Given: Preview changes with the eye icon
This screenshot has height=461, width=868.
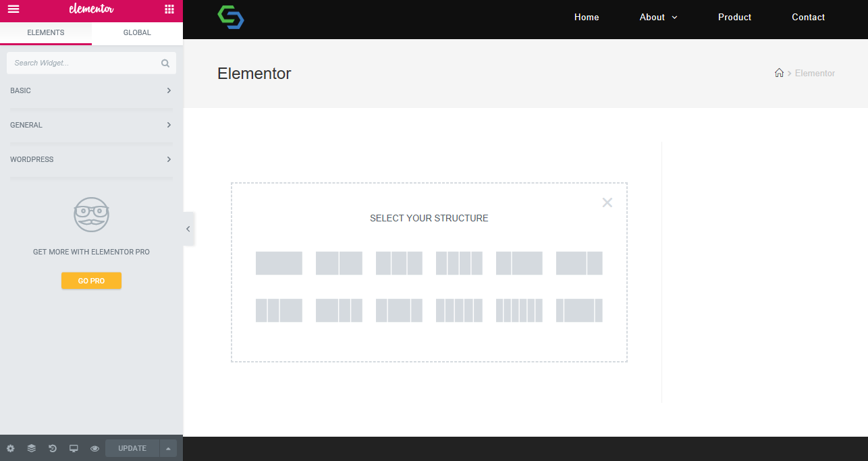Looking at the screenshot, I should coord(94,448).
